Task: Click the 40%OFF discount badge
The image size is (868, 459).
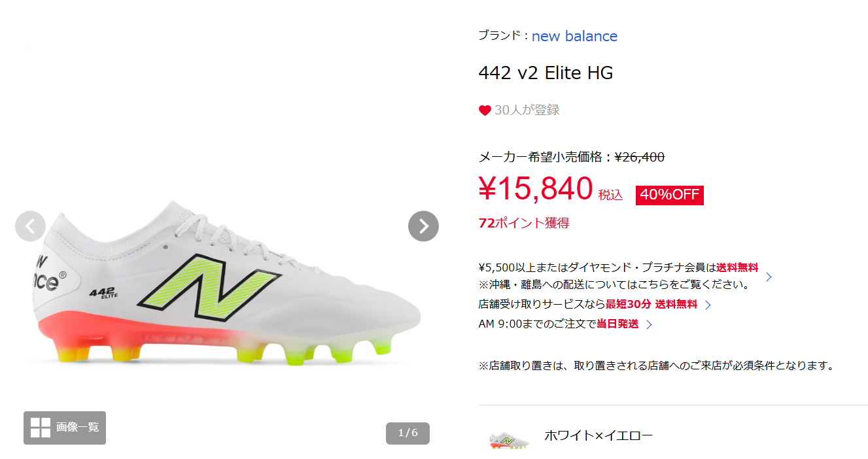Action: coord(670,195)
